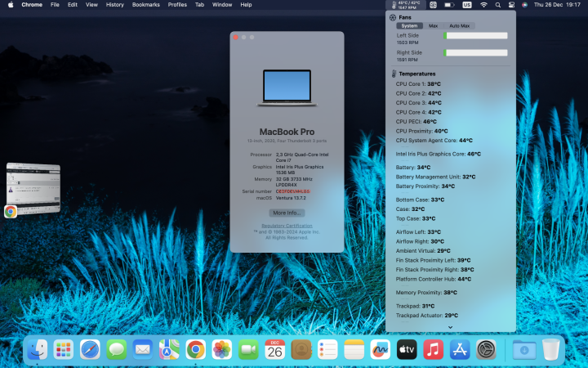The width and height of the screenshot is (588, 368).
Task: Launch Freeform from the dock
Action: coord(381,349)
